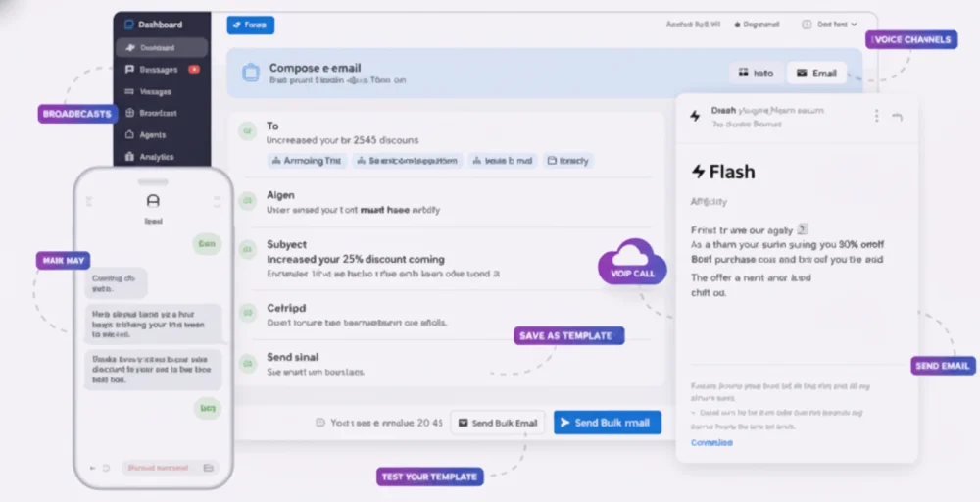Click the upper green chat bubble on the phone
The image size is (980, 502).
[x=207, y=244]
